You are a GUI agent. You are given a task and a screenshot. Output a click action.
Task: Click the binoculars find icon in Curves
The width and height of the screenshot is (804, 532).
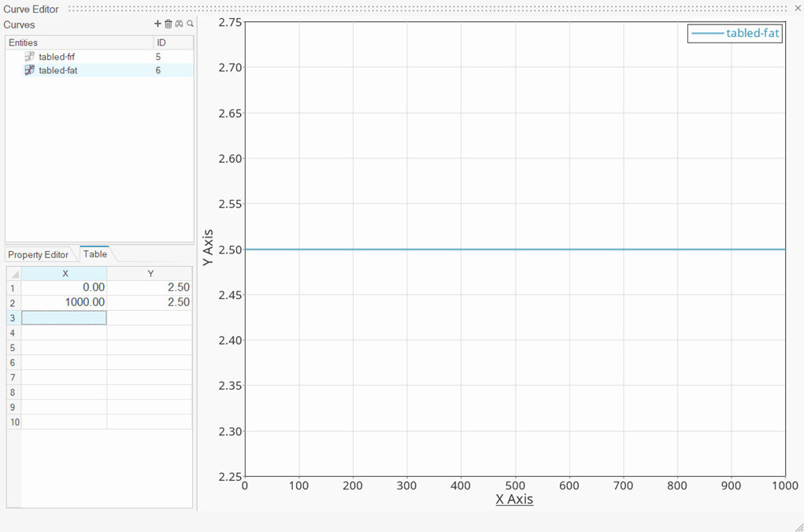179,24
